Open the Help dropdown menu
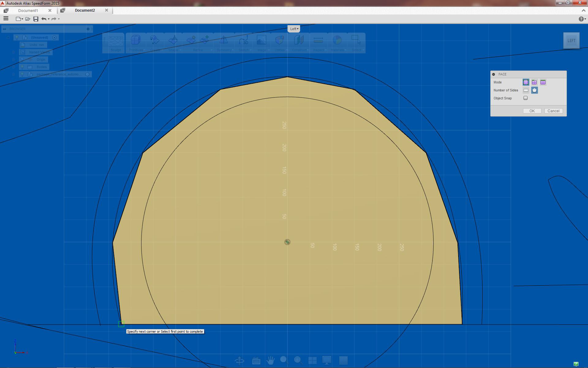588x368 pixels. 582,19
